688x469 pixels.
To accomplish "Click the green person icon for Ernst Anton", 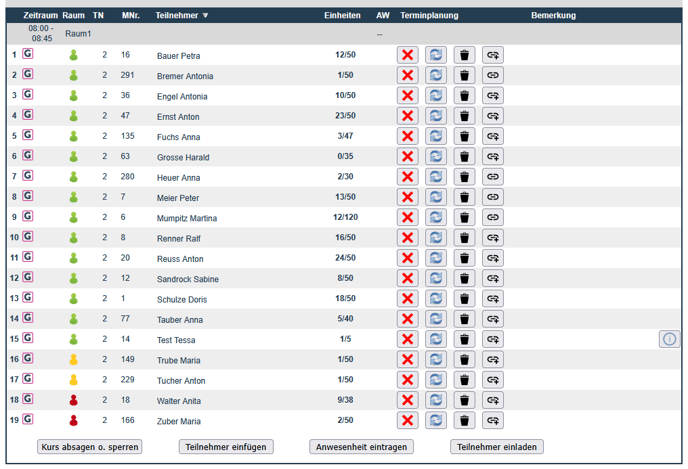I will (73, 116).
